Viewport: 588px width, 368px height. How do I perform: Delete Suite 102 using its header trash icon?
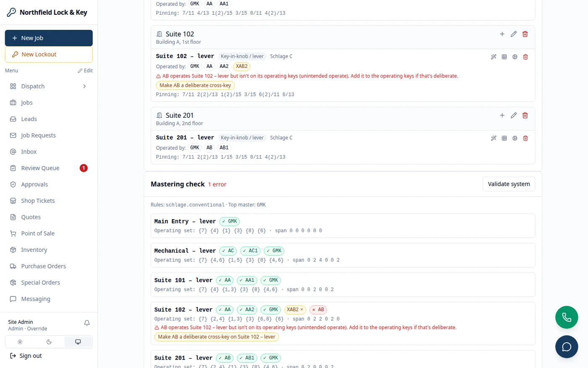[x=525, y=34]
